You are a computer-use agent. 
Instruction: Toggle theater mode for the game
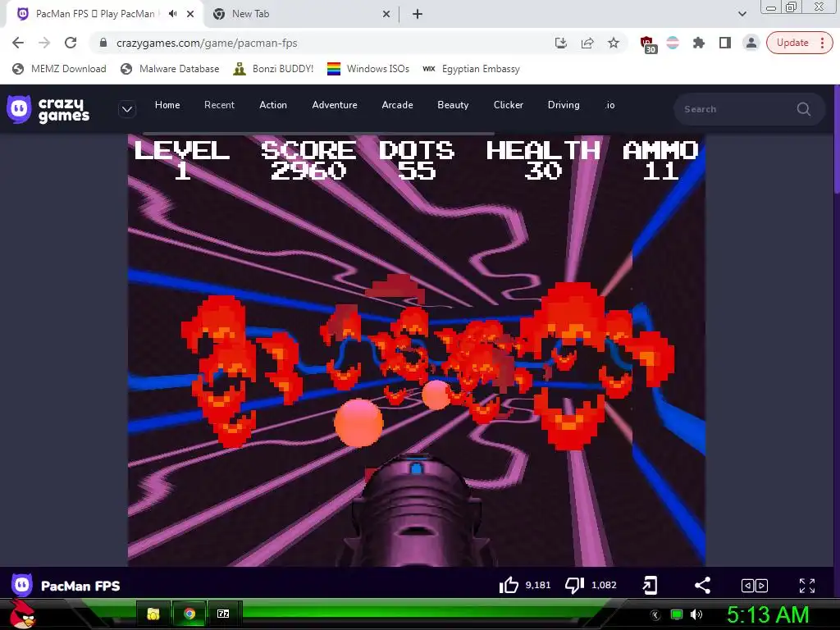coord(755,586)
